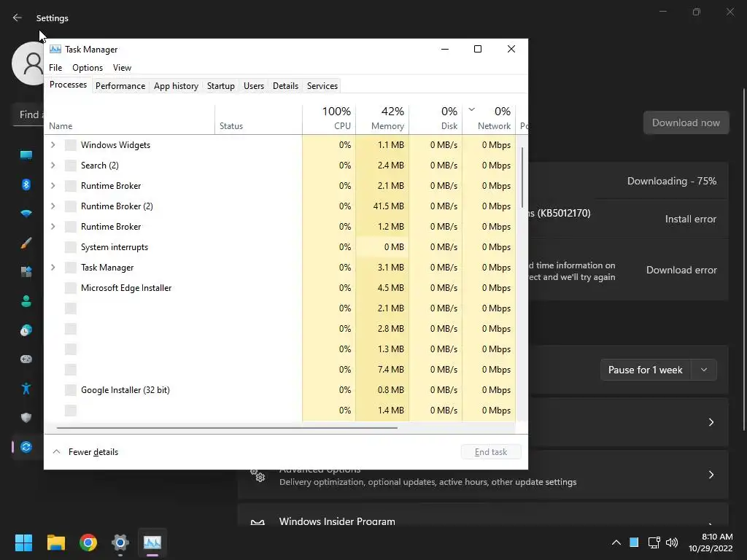Image resolution: width=747 pixels, height=560 pixels.
Task: Click the Google Installer (32 bit) icon
Action: point(71,390)
